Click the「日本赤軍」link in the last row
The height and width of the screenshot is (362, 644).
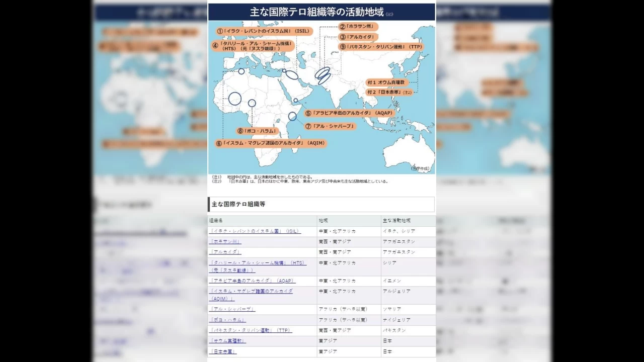coord(223,351)
